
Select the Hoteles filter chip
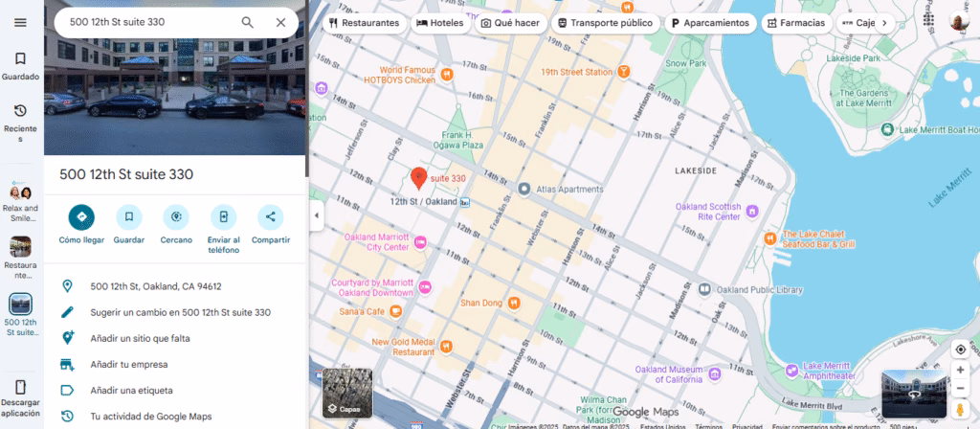(x=441, y=23)
